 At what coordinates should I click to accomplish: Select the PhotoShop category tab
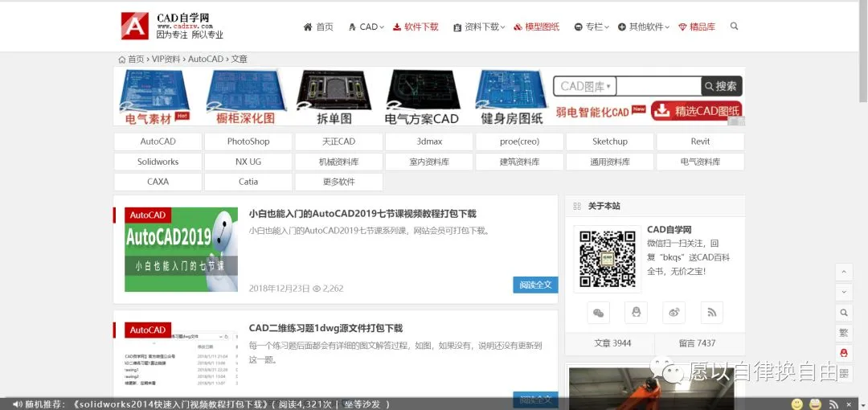248,141
